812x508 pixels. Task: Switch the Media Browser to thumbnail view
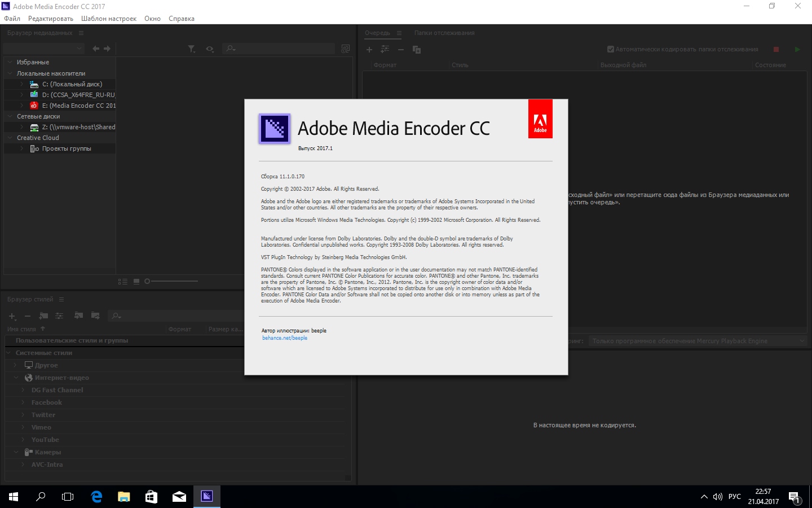coord(136,281)
